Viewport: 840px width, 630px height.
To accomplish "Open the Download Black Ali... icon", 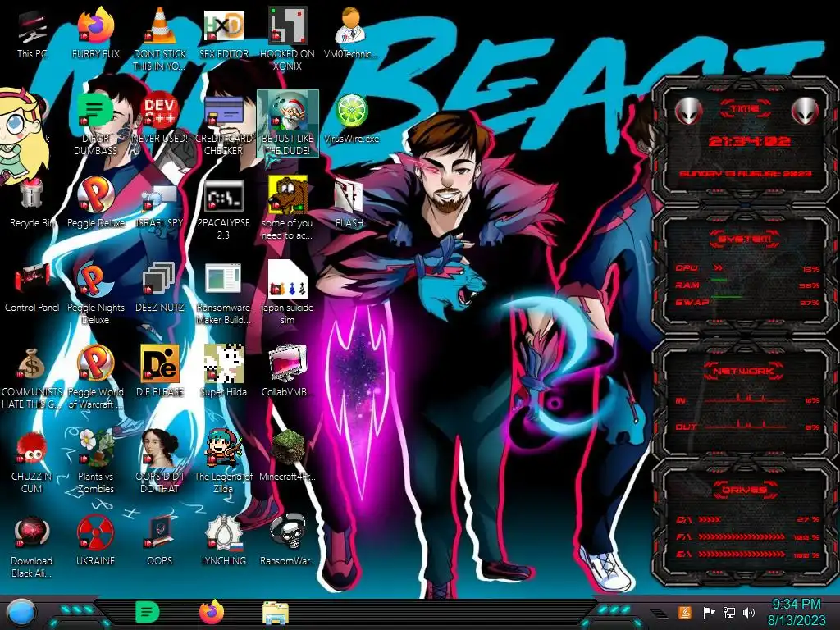I will (32, 546).
